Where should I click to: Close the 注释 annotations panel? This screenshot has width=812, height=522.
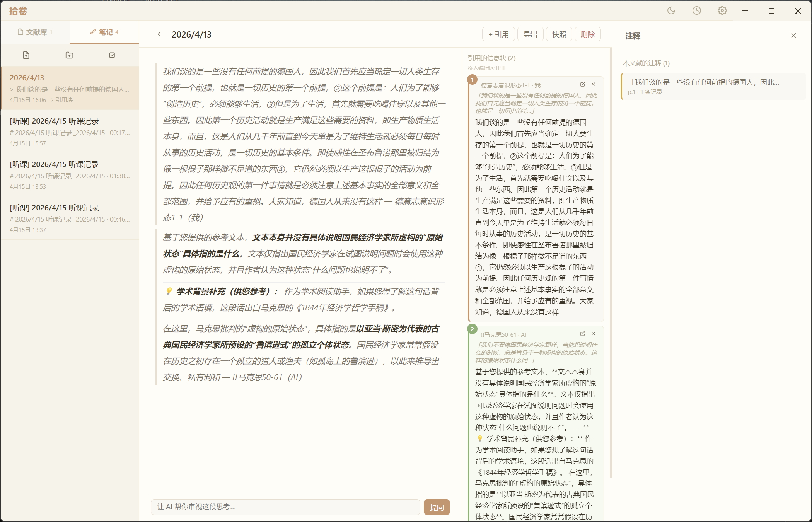click(793, 36)
